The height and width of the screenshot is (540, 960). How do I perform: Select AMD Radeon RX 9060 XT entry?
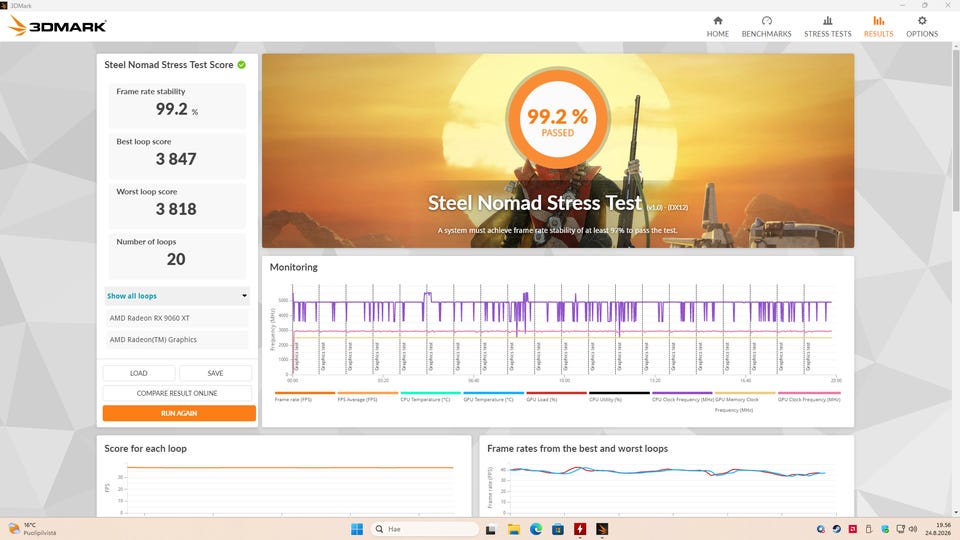tap(177, 318)
